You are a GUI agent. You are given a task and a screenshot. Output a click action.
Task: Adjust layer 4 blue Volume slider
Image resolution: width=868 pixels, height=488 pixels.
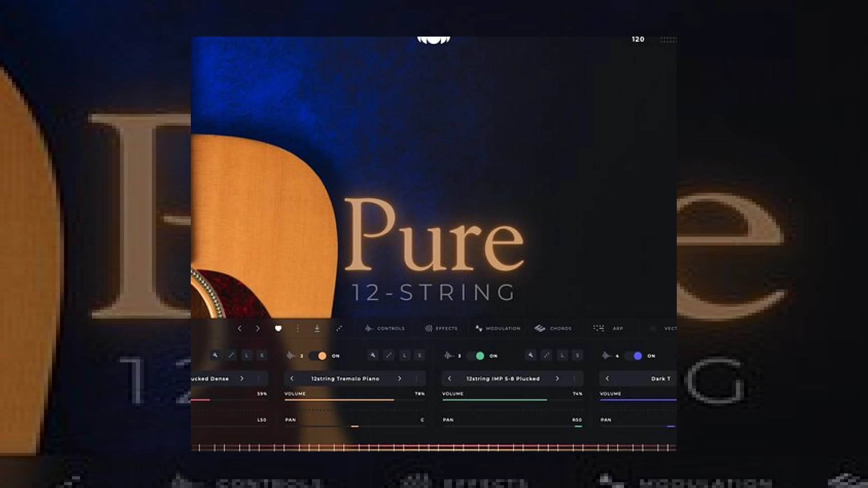coord(638,400)
